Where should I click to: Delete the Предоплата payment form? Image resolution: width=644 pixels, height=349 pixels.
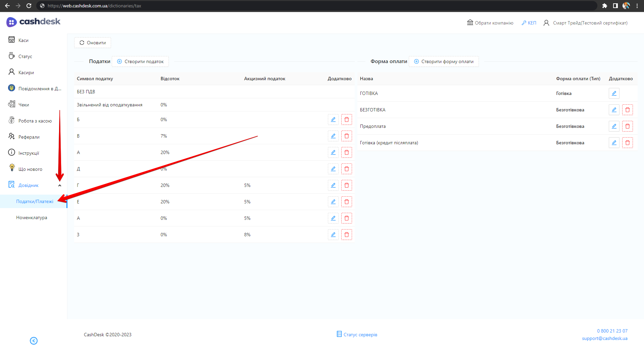coord(627,126)
